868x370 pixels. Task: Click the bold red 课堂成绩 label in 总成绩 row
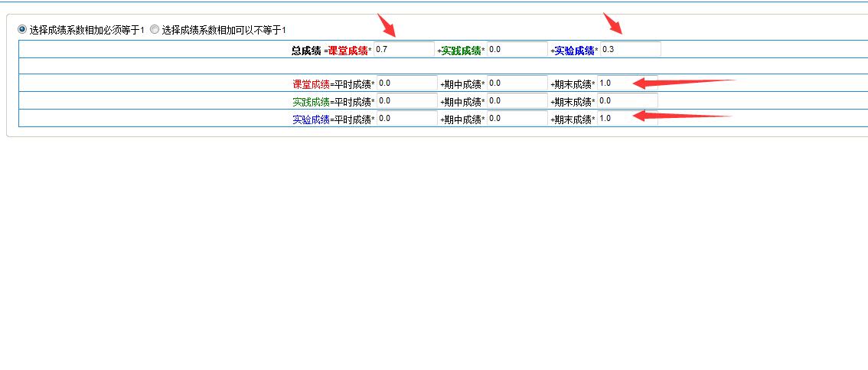pyautogui.click(x=348, y=51)
